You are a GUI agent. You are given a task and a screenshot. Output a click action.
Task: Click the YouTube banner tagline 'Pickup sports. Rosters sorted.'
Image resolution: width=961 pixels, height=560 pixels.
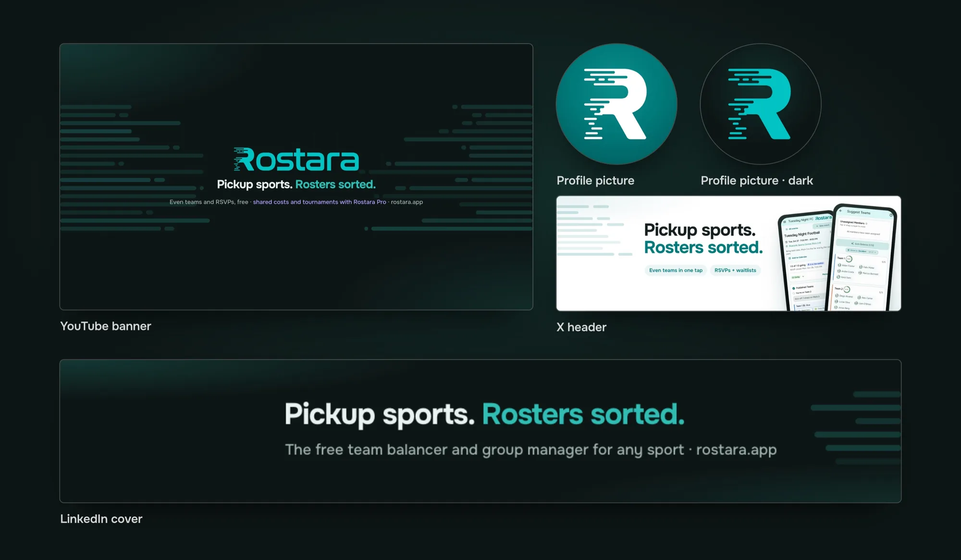(x=296, y=184)
